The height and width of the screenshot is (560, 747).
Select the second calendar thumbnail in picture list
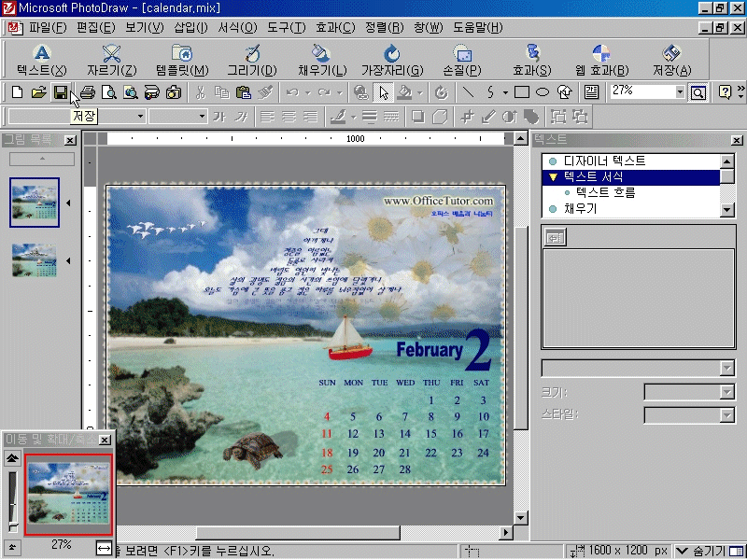[35, 260]
